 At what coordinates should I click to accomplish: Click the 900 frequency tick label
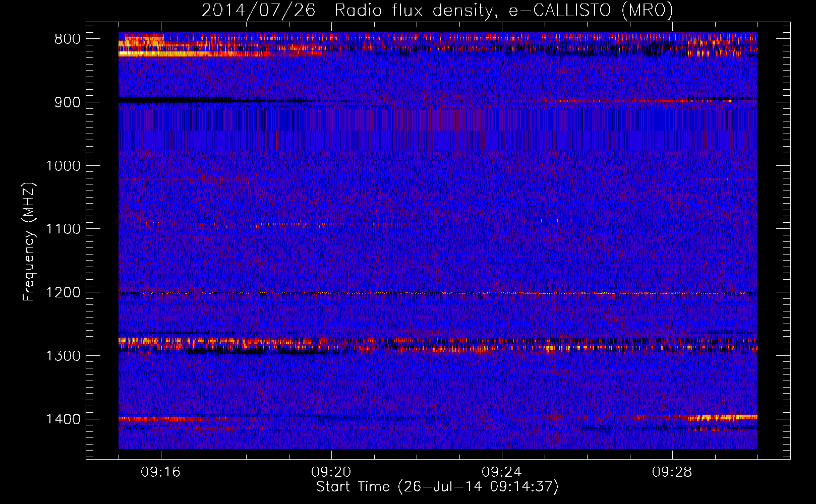pos(67,102)
